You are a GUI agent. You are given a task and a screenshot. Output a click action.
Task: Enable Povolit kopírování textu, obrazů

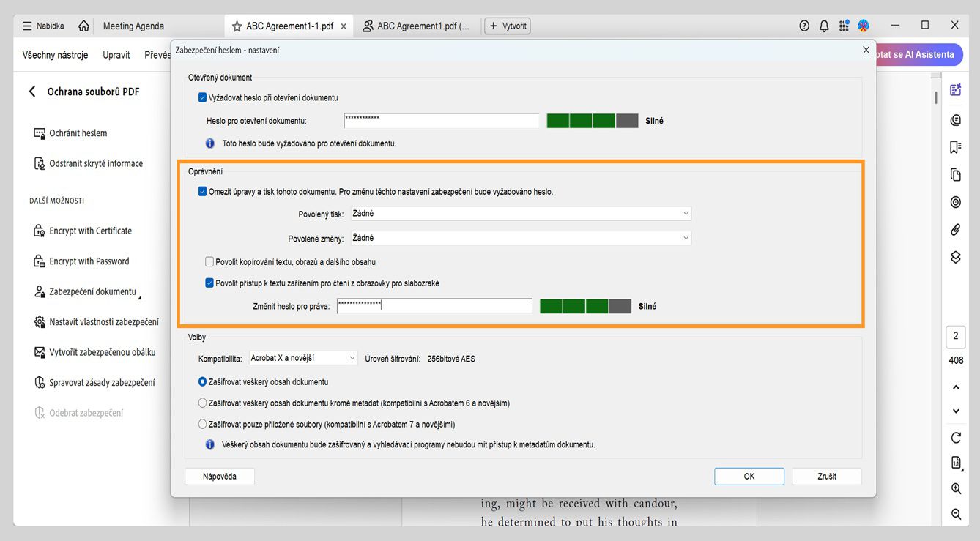[210, 261]
